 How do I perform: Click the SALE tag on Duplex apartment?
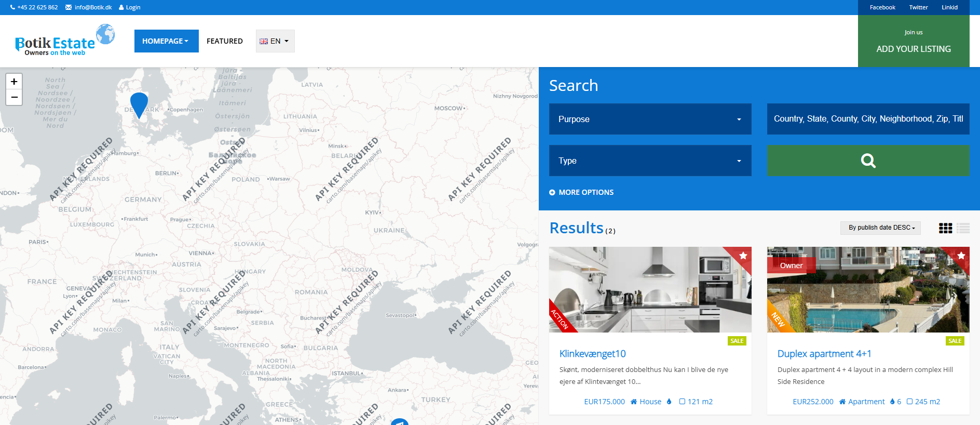955,341
